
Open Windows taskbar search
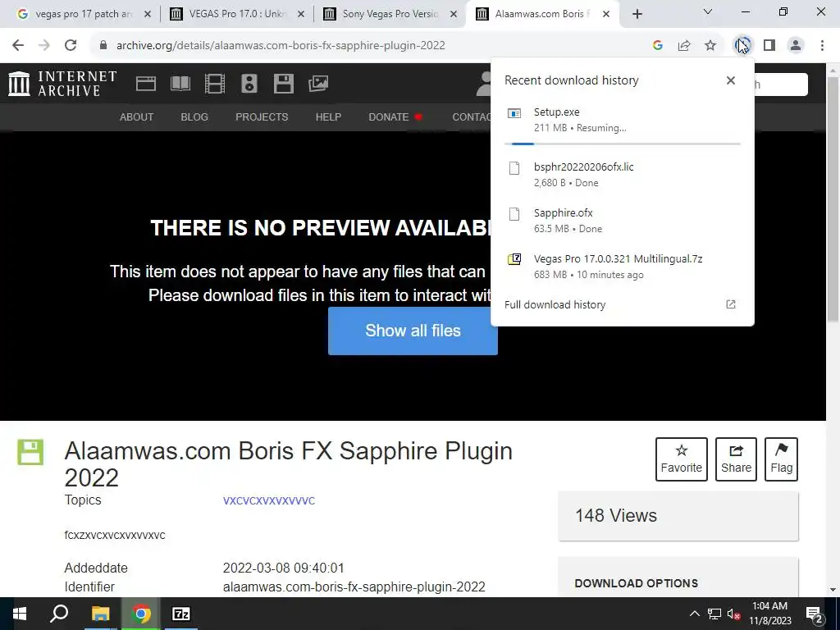[59, 614]
